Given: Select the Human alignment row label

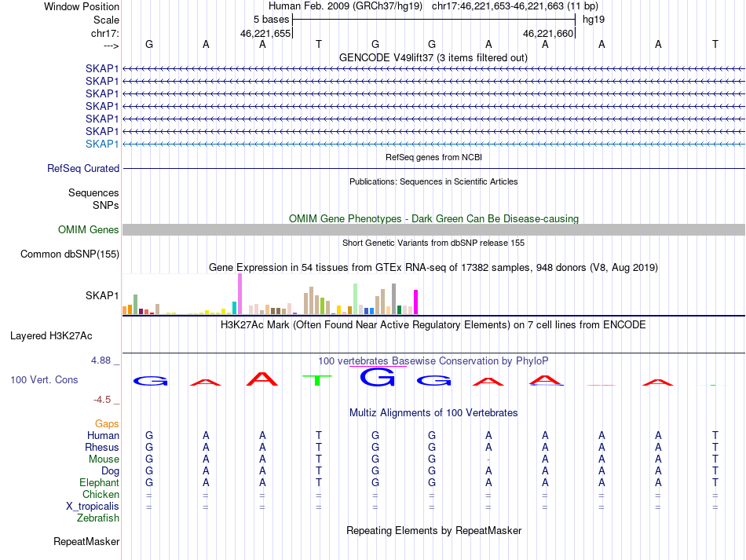Looking at the screenshot, I should (x=103, y=435).
